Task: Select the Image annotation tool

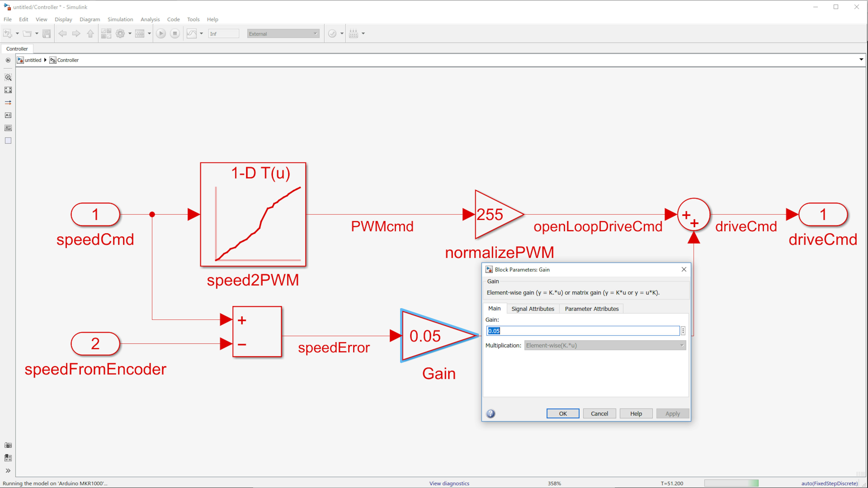Action: tap(8, 128)
